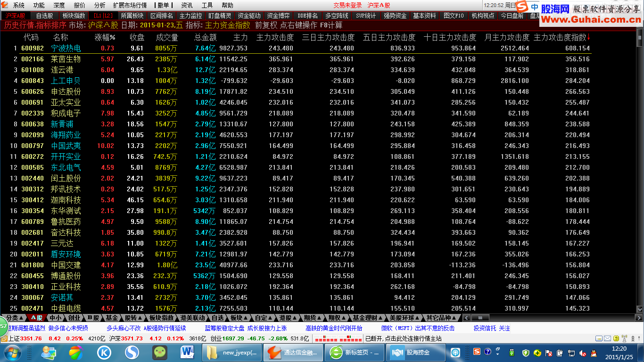Open the 资讯 menu
The height and width of the screenshot is (362, 644).
[187, 5]
